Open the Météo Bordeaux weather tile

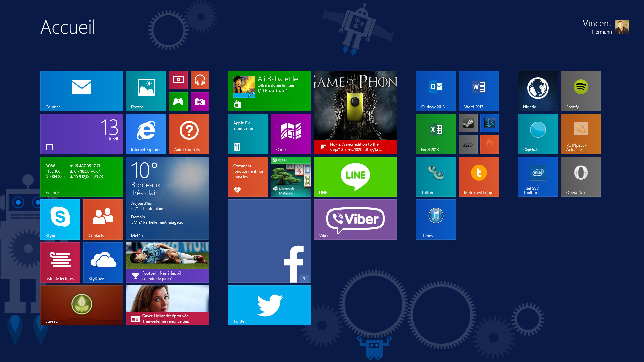167,198
